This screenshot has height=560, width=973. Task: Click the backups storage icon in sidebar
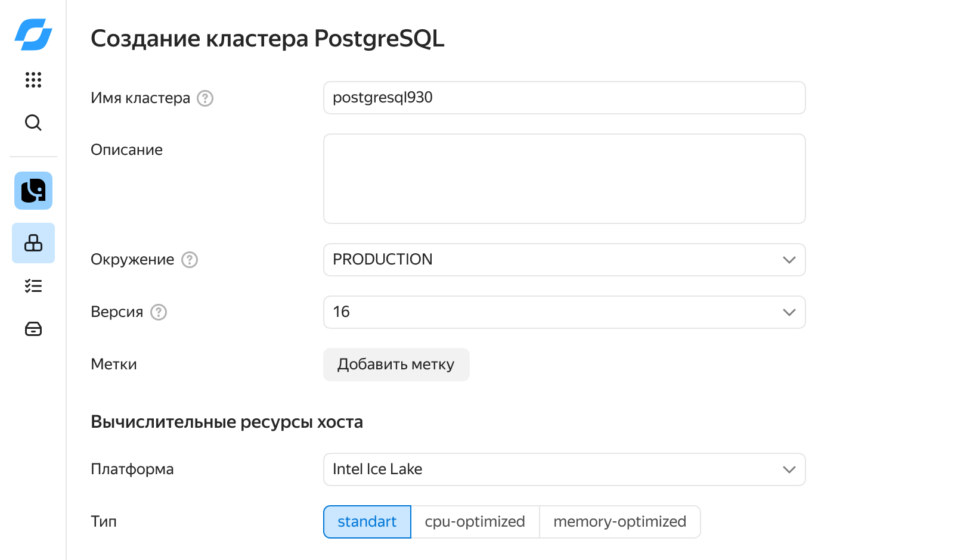point(33,329)
